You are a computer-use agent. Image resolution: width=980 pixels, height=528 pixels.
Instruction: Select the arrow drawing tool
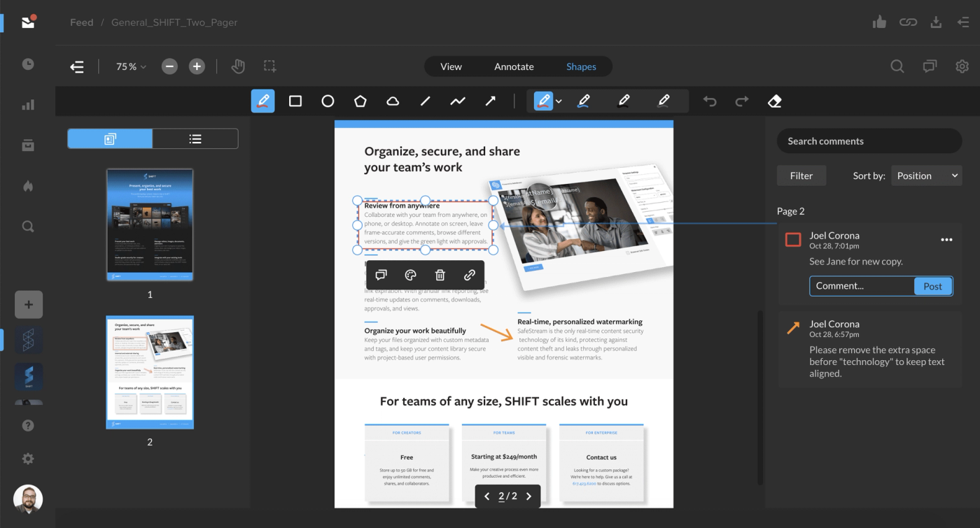(x=490, y=101)
